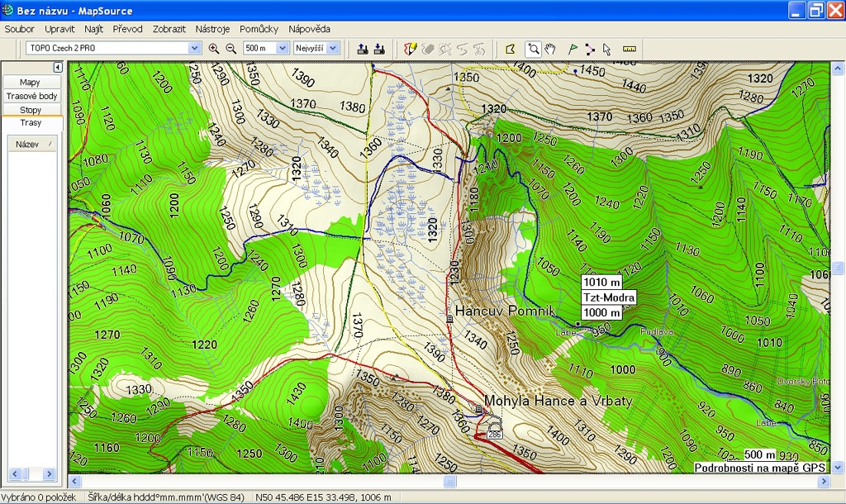The height and width of the screenshot is (504, 846).
Task: Click the greyed track divide icon
Action: tap(479, 49)
